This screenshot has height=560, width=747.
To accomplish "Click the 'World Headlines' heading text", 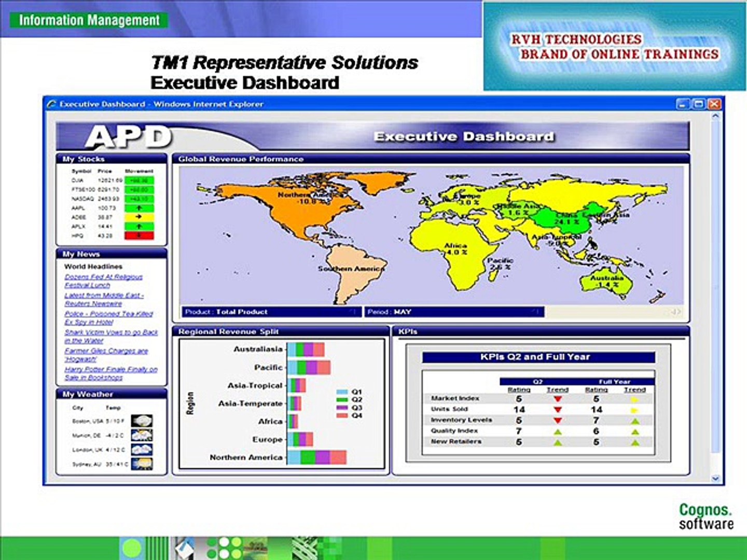I will pos(93,267).
